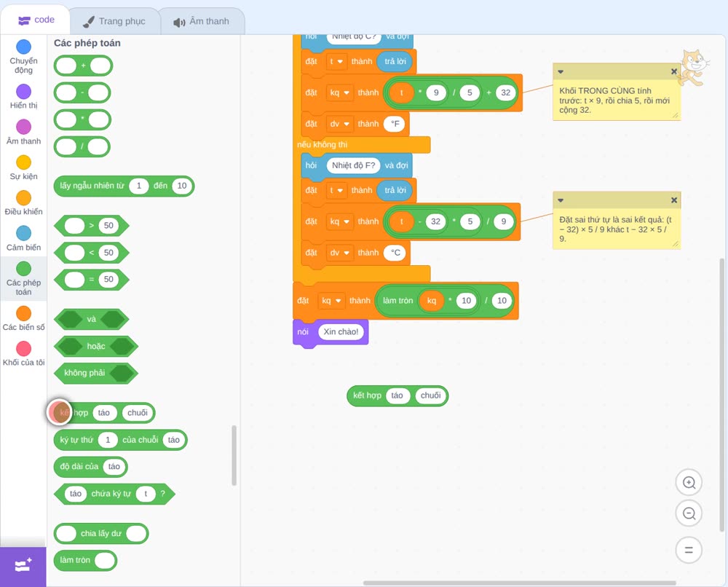This screenshot has width=728, height=587.
Task: Open the dv variable dropdown beside °F
Action: pyautogui.click(x=340, y=124)
